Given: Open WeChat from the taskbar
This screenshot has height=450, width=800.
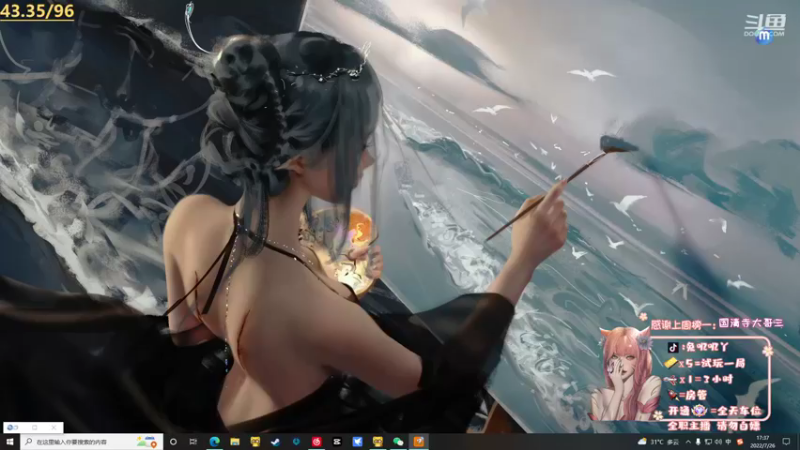Looking at the screenshot, I should (x=398, y=442).
